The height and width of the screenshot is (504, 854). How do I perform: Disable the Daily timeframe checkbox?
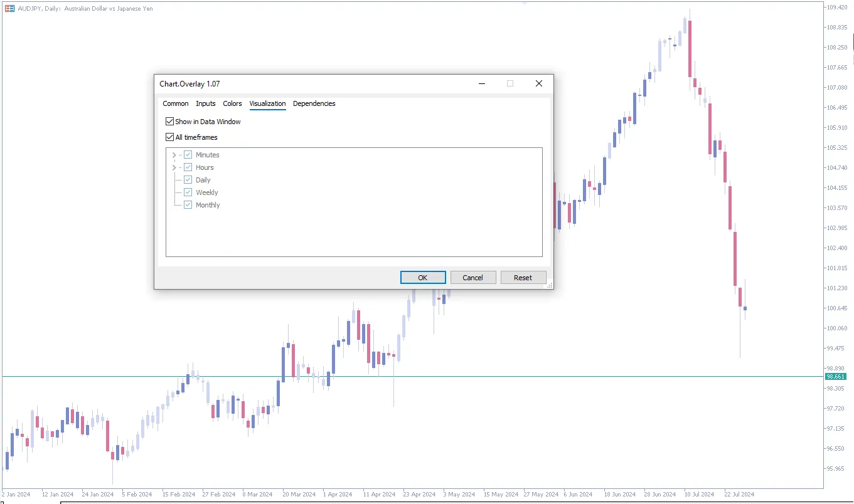(188, 179)
